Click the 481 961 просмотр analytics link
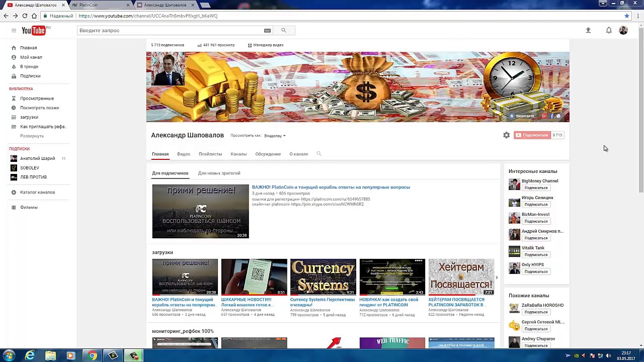This screenshot has height=362, width=644. coord(216,45)
